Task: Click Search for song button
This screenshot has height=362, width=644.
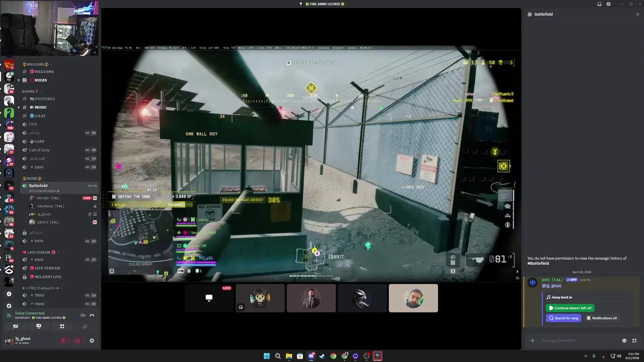Action: pyautogui.click(x=563, y=318)
